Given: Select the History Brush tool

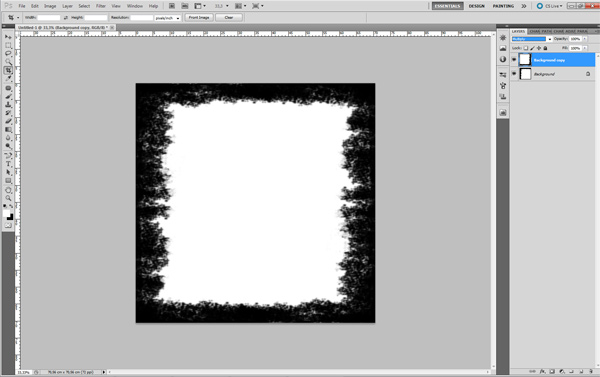Looking at the screenshot, I should click(8, 113).
